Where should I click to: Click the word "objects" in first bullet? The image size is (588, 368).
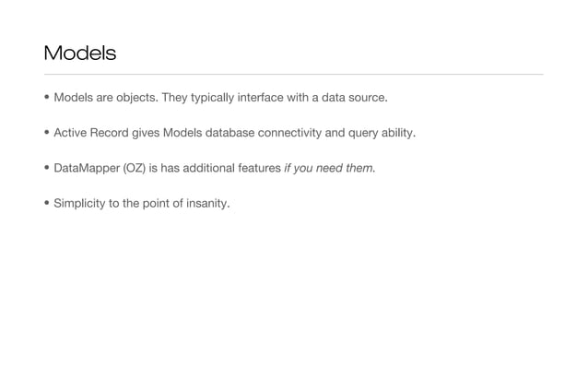[137, 98]
